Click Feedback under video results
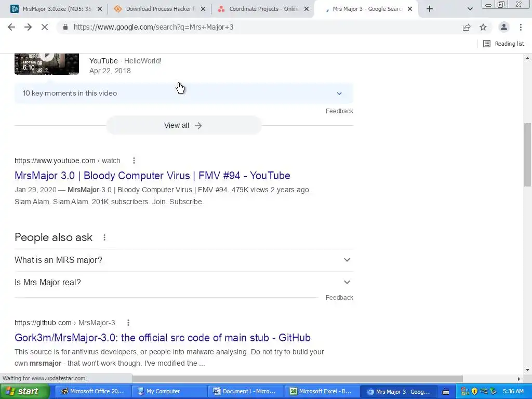 pyautogui.click(x=339, y=111)
